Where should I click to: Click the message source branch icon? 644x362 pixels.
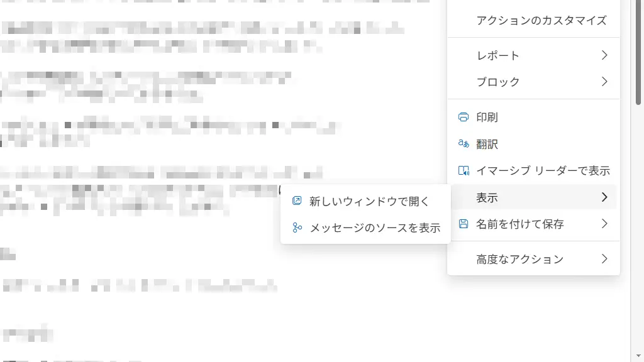297,228
